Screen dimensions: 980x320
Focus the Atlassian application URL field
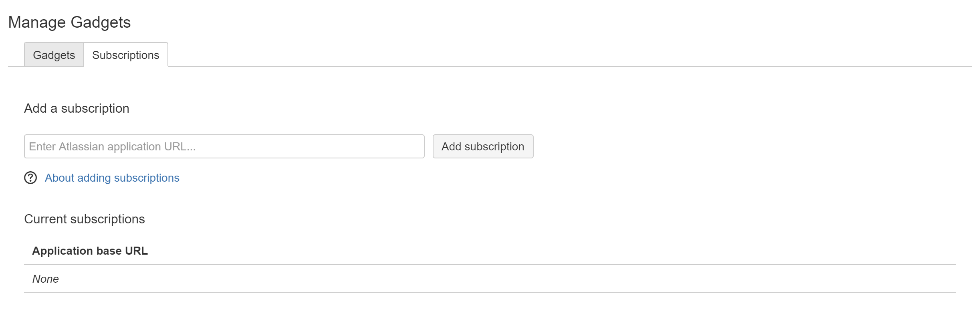pos(224,146)
